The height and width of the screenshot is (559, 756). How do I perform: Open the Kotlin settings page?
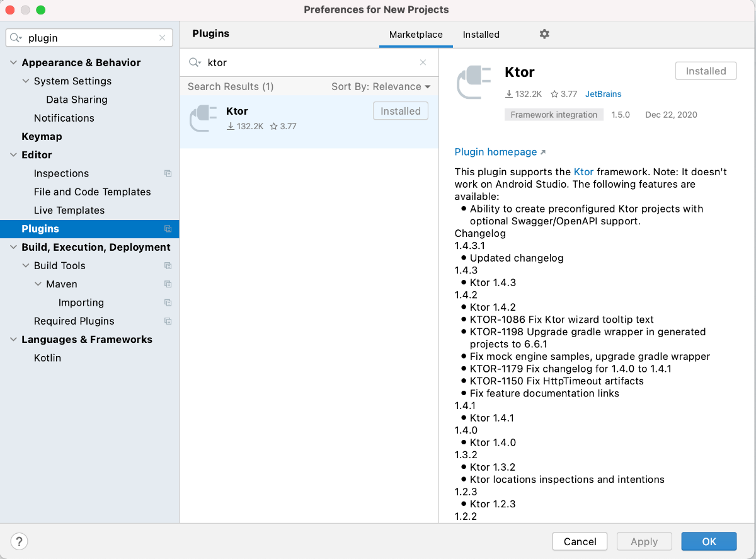pyautogui.click(x=47, y=357)
